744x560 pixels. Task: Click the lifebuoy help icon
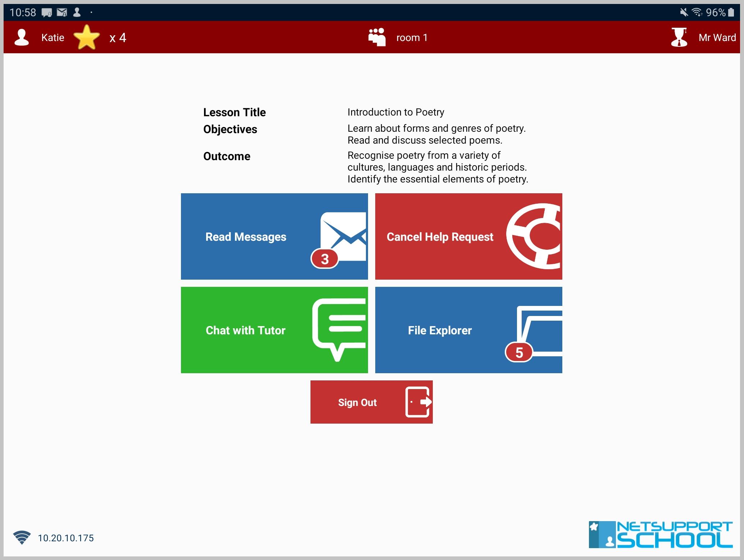534,236
